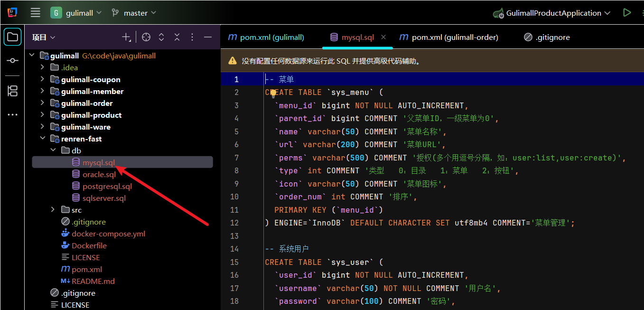
Task: Select LICENSE file under renren-fast
Action: point(86,257)
